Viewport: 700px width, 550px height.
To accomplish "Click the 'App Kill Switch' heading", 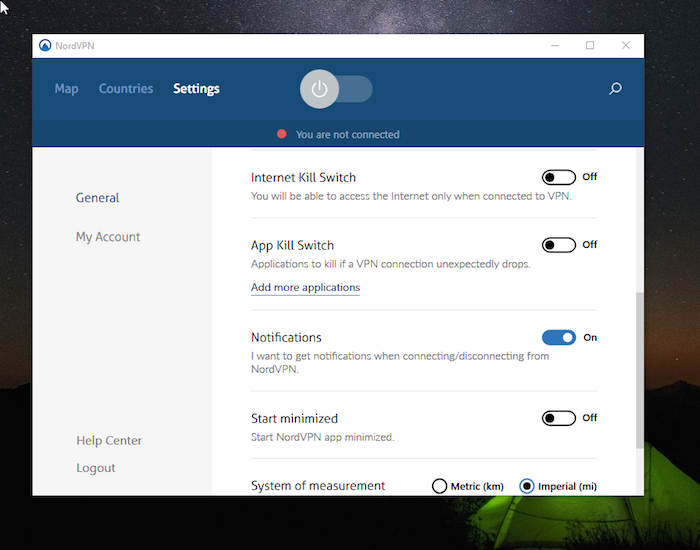I will [292, 246].
